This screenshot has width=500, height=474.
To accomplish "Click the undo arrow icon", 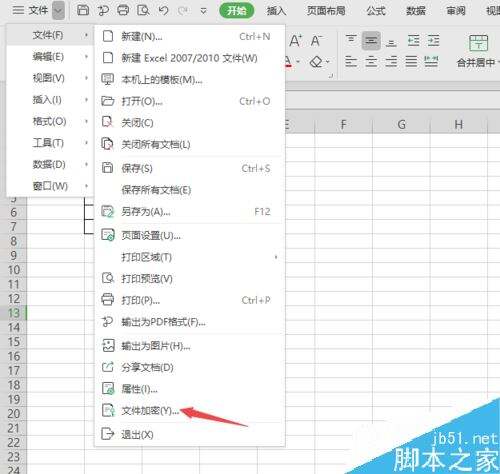I will (x=163, y=10).
